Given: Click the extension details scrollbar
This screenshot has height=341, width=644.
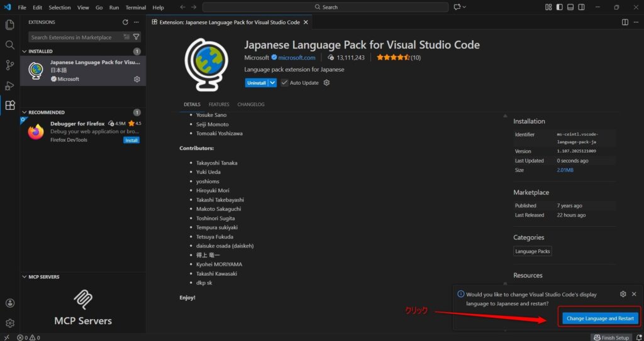Looking at the screenshot, I should click(505, 199).
